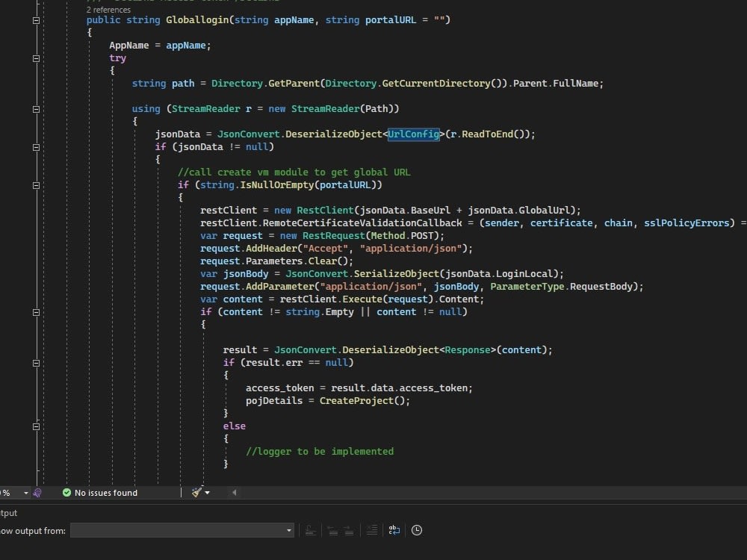Open the Code Cleanup dropdown arrow
Screen dimensions: 747x560
pos(208,492)
